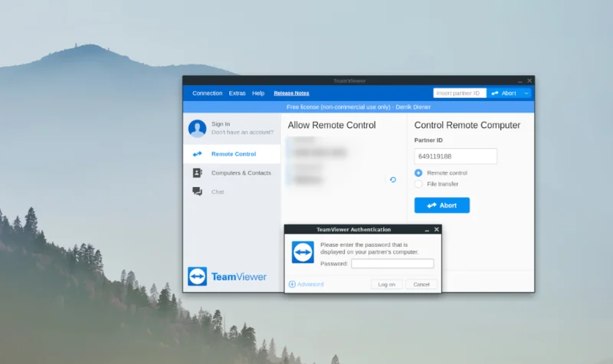Viewport: 613px width, 364px height.
Task: Open the Extras menu
Action: [237, 93]
